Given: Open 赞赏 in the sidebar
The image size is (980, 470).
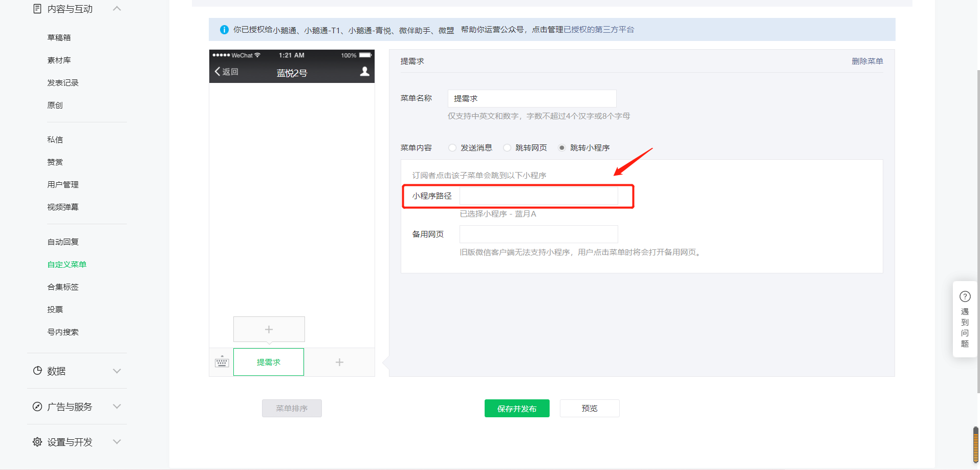Looking at the screenshot, I should click(x=55, y=162).
